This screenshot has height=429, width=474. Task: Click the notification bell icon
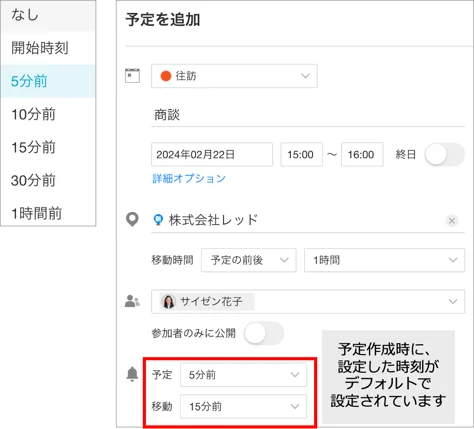click(x=132, y=374)
